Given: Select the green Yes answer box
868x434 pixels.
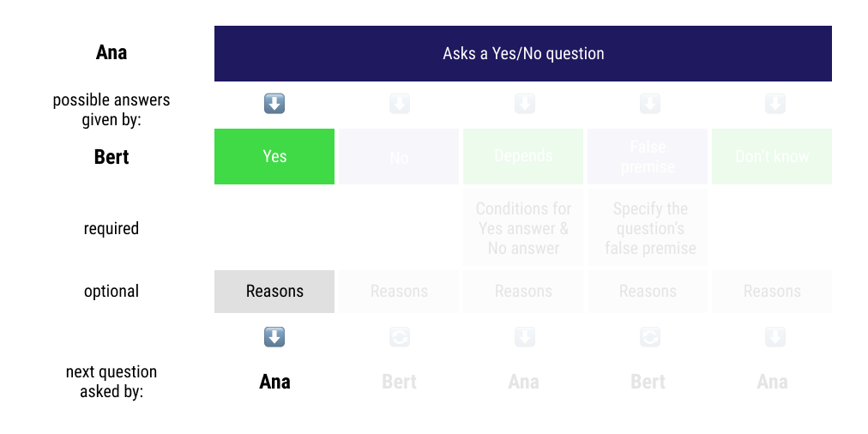Looking at the screenshot, I should tap(274, 157).
